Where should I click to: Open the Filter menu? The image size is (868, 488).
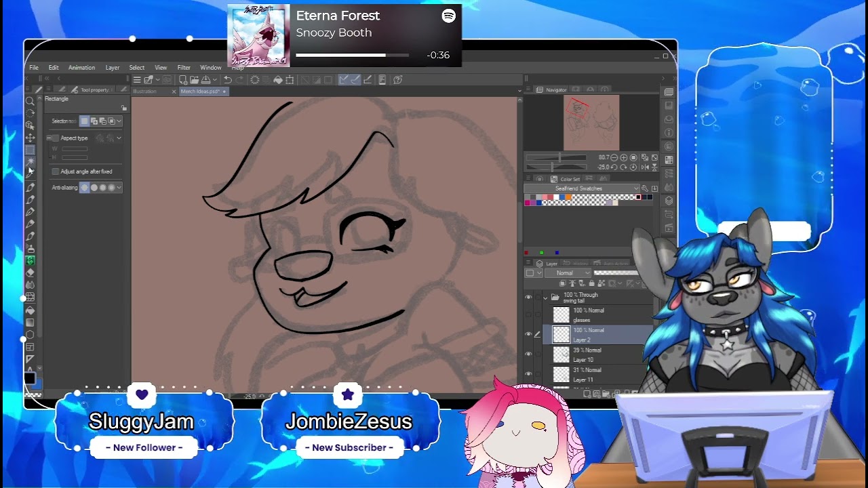pos(184,68)
